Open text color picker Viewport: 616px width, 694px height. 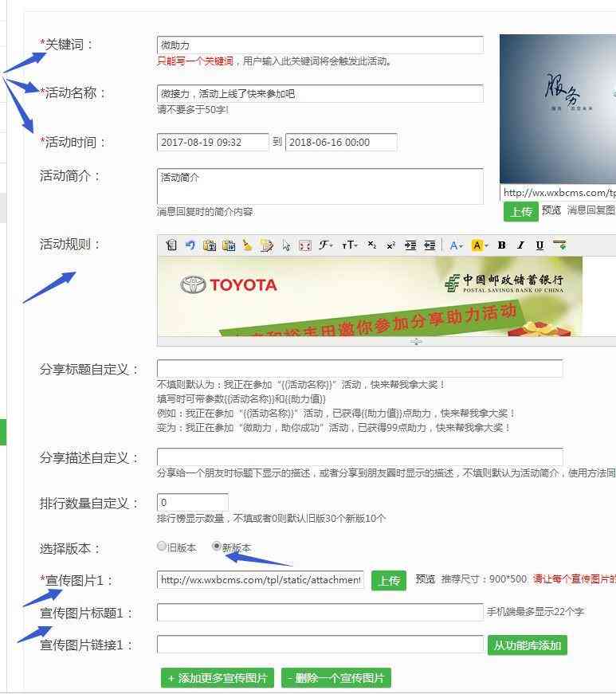point(456,245)
